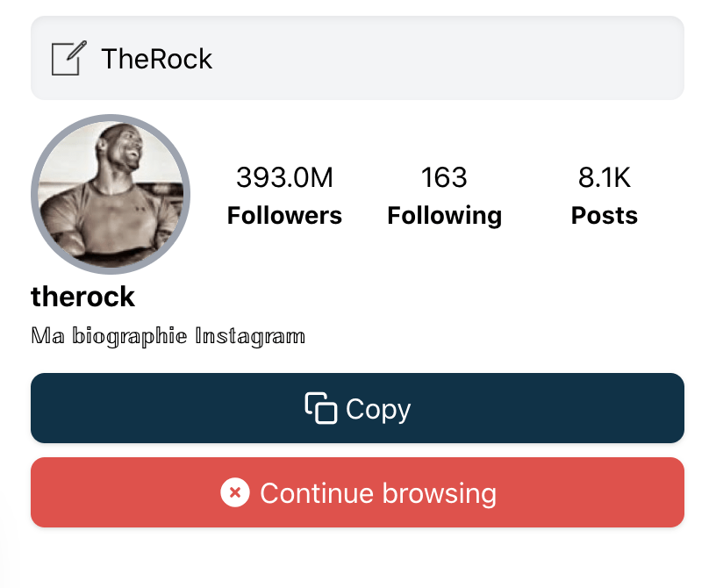Focus the TheRock username input field
716x588 pixels.
[357, 58]
